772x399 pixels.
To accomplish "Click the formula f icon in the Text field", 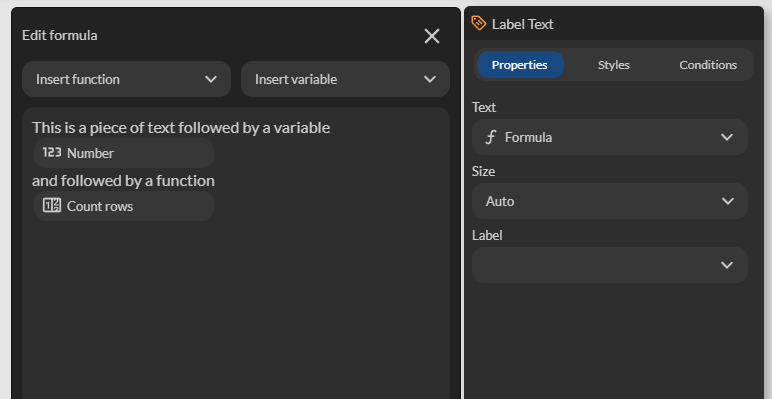I will click(490, 137).
